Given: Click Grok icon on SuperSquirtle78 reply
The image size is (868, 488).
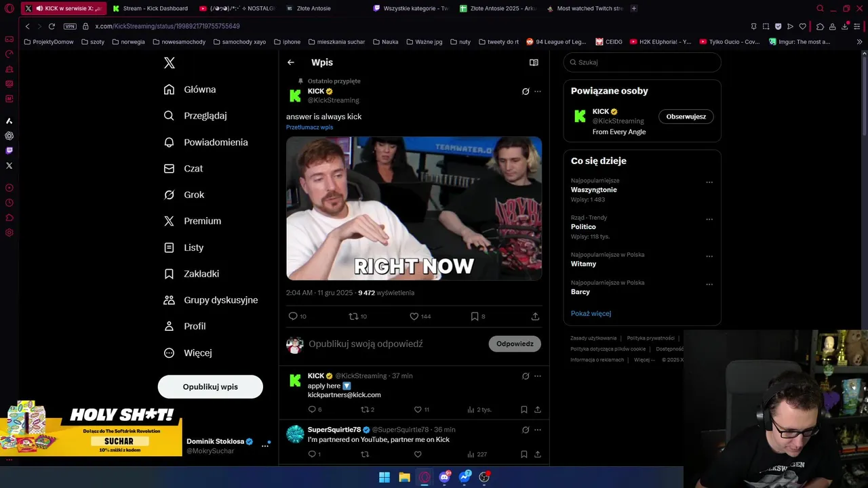Looking at the screenshot, I should [526, 430].
